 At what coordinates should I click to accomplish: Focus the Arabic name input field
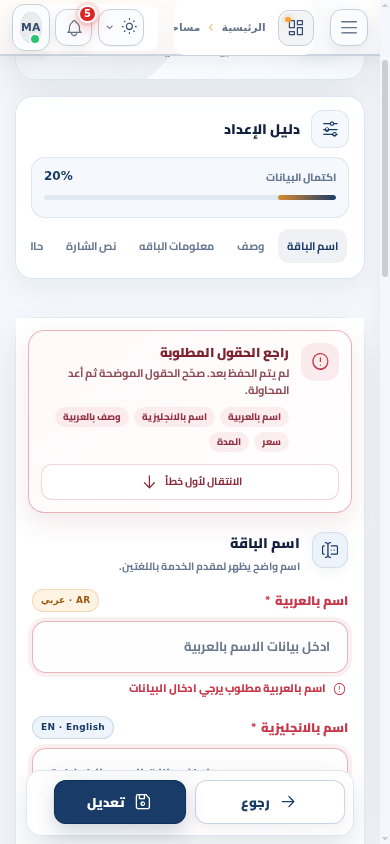pos(190,647)
